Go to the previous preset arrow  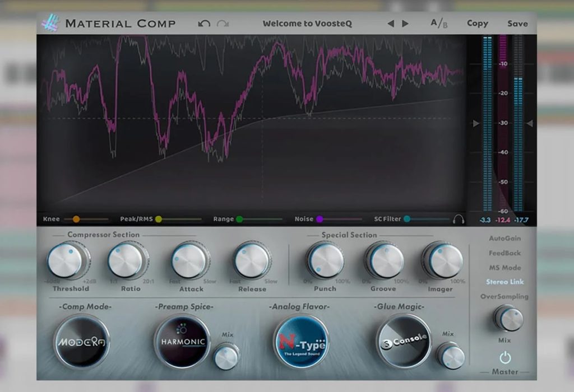coord(391,24)
